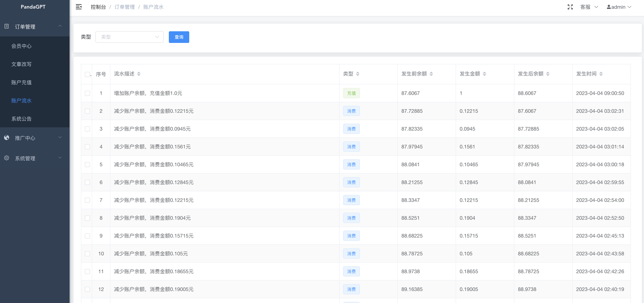Viewport: 644px width, 303px height.
Task: Toggle the sidebar collapse hamburger icon
Action: point(79,7)
